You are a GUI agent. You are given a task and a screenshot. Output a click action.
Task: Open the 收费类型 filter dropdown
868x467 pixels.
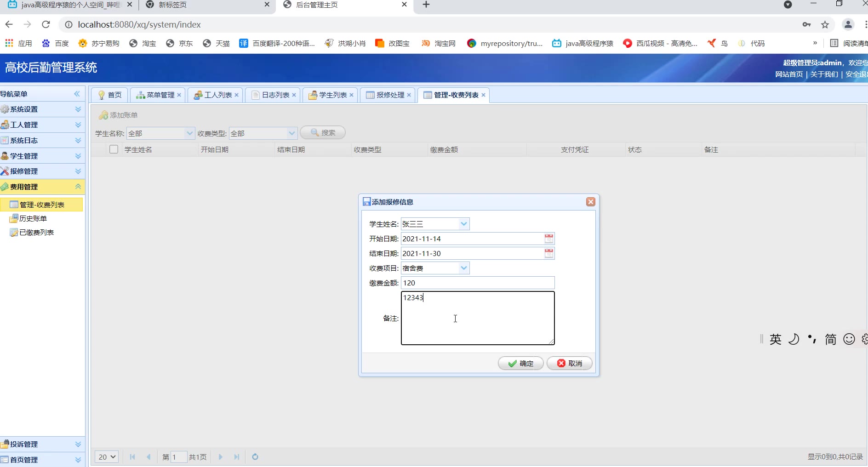point(291,133)
